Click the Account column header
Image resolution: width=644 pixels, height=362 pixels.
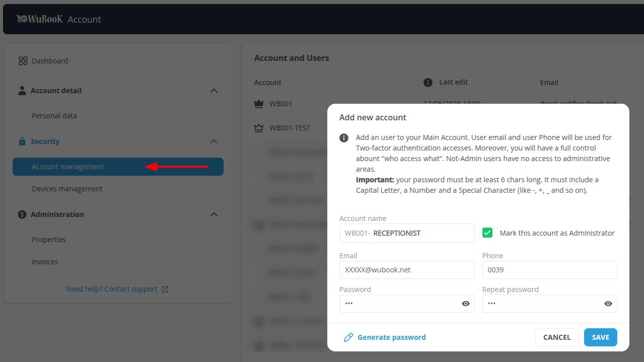tap(268, 83)
